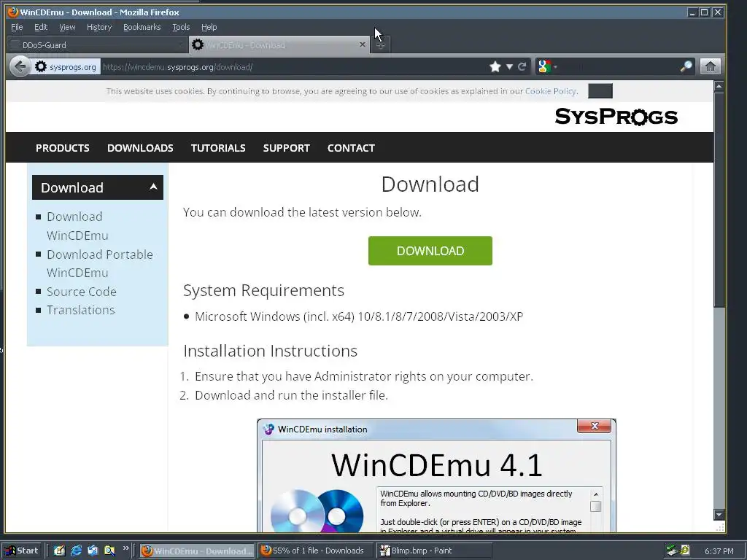Click the System Requirements heading

pos(263,290)
